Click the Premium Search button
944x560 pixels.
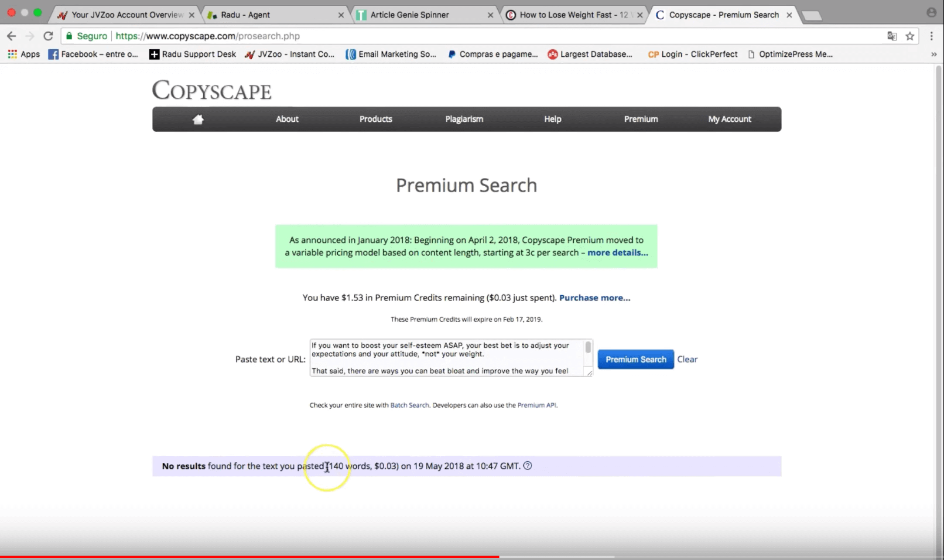(635, 359)
